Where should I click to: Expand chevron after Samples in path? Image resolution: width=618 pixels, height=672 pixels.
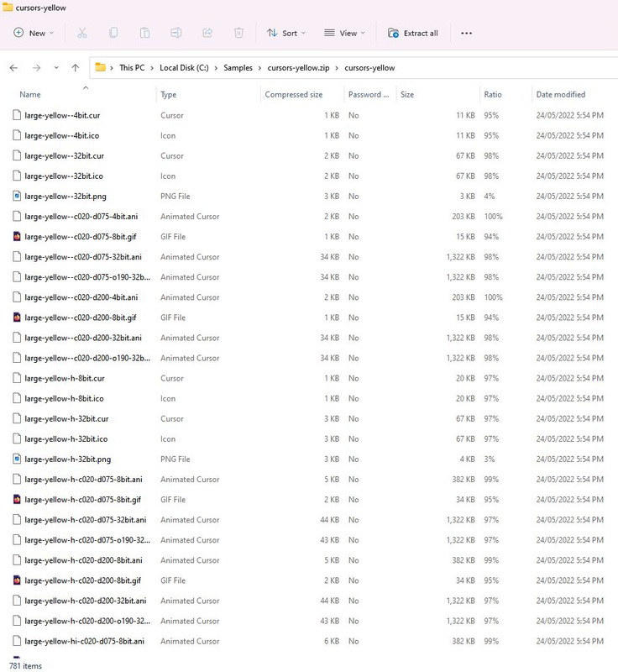(259, 68)
